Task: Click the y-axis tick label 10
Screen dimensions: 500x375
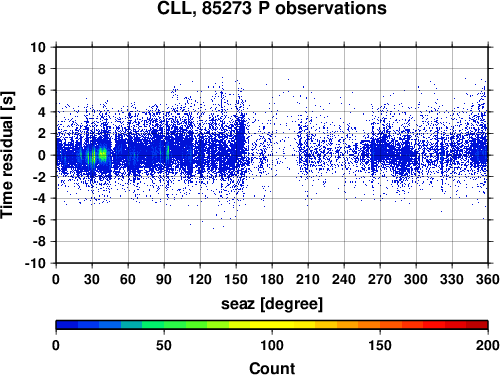Action: click(x=38, y=47)
